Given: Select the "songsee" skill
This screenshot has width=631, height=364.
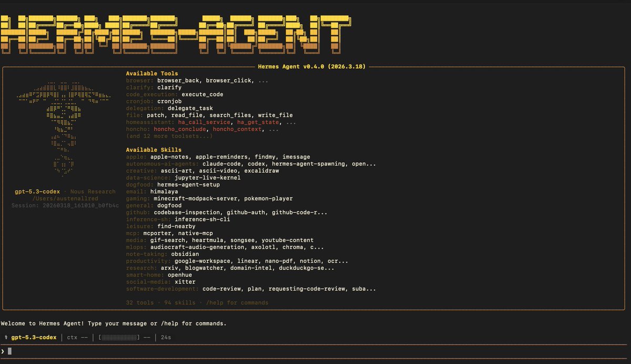Looking at the screenshot, I should [242, 240].
